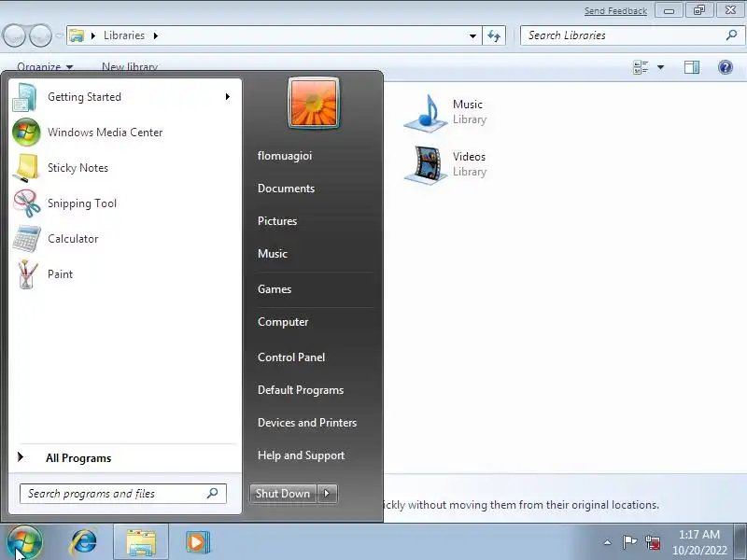The image size is (747, 560).
Task: Click the Search programs and files box
Action: coord(123,494)
